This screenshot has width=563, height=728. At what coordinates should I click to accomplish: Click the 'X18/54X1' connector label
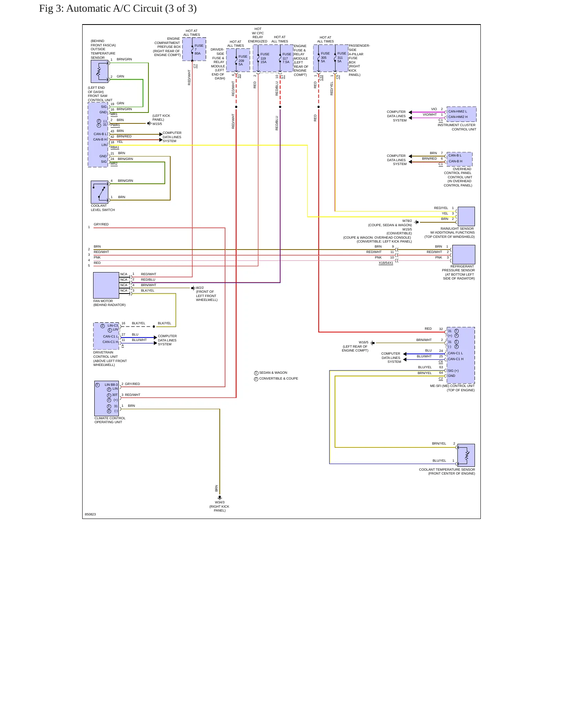click(386, 263)
